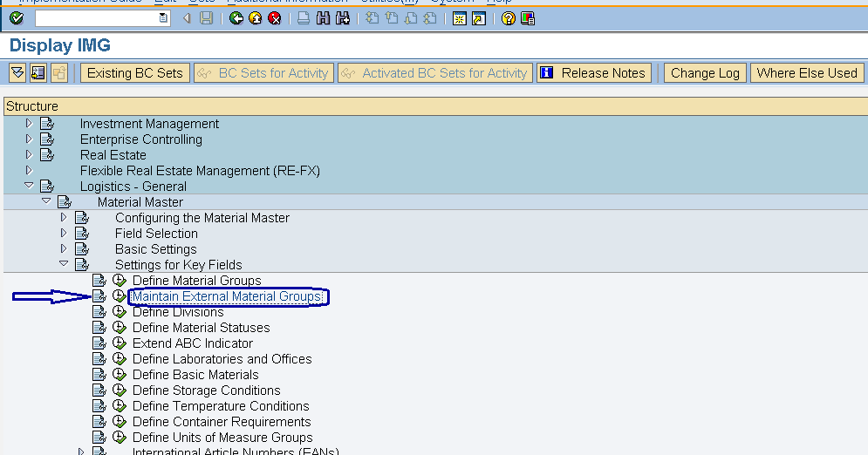868x455 pixels.
Task: Click the green Back arrow icon
Action: click(x=236, y=19)
